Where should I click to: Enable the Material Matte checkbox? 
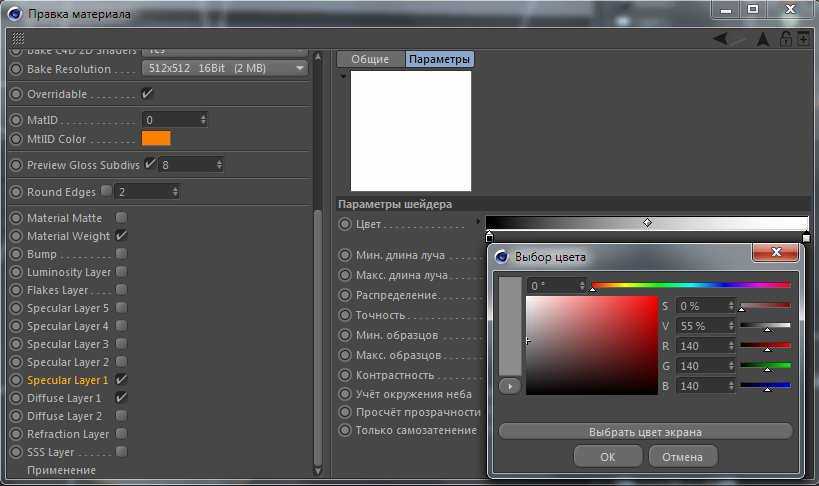pyautogui.click(x=121, y=218)
